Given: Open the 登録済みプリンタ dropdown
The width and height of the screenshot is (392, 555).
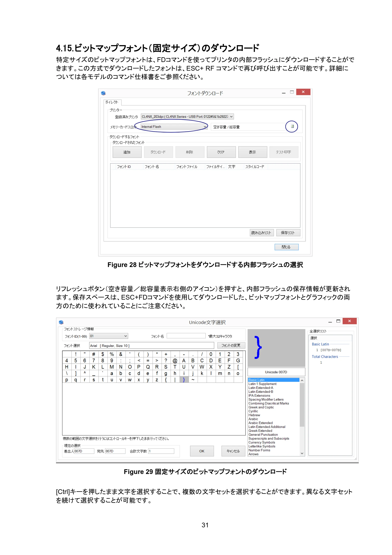Looking at the screenshot, I should (187, 117).
